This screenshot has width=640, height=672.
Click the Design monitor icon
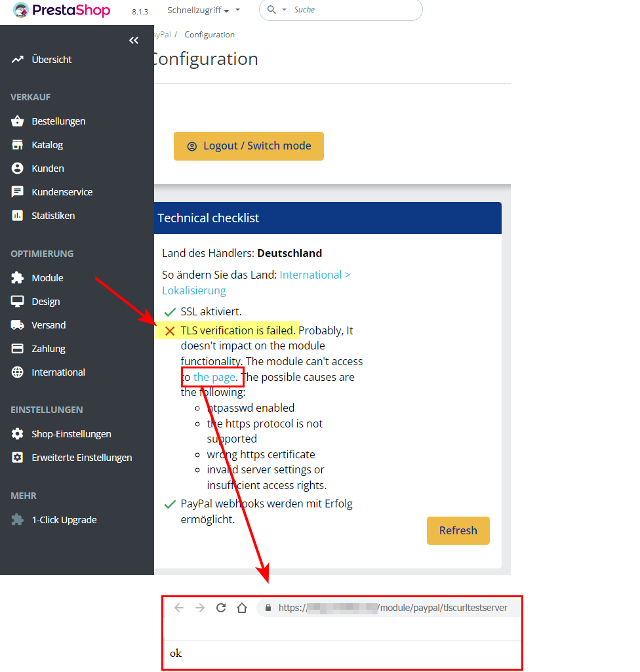(x=18, y=302)
